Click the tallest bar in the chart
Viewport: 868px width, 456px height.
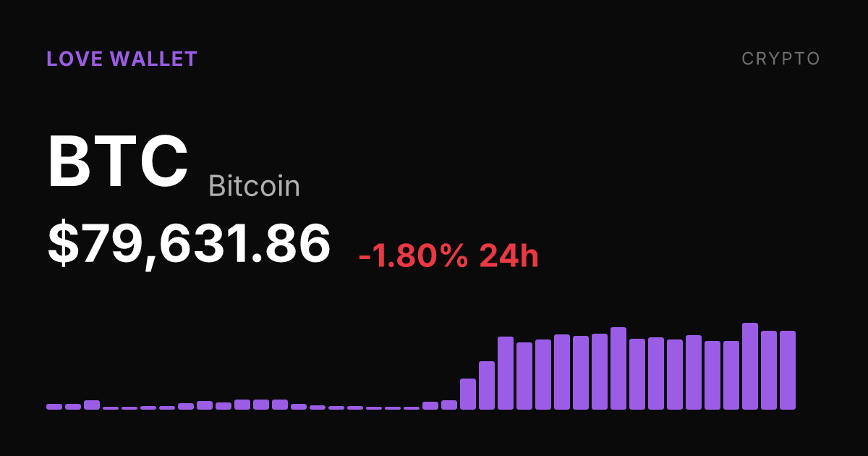coord(750,366)
